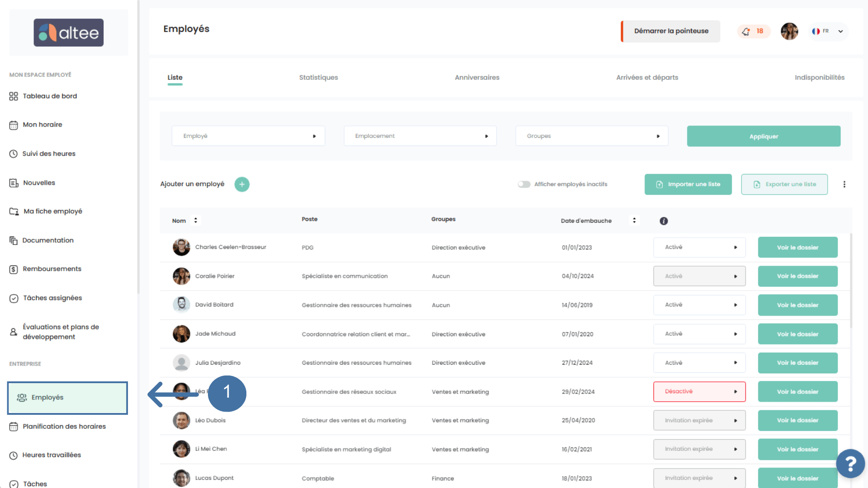The image size is (868, 488).
Task: Open the Désactivé status dropdown
Action: 699,392
